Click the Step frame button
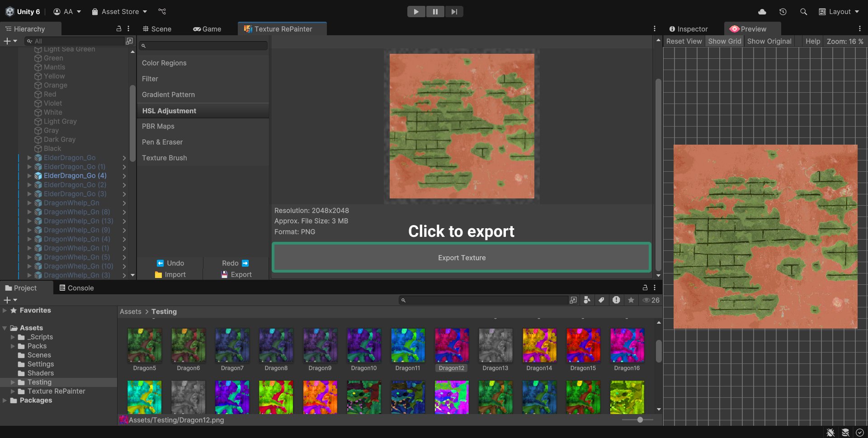 [x=454, y=12]
